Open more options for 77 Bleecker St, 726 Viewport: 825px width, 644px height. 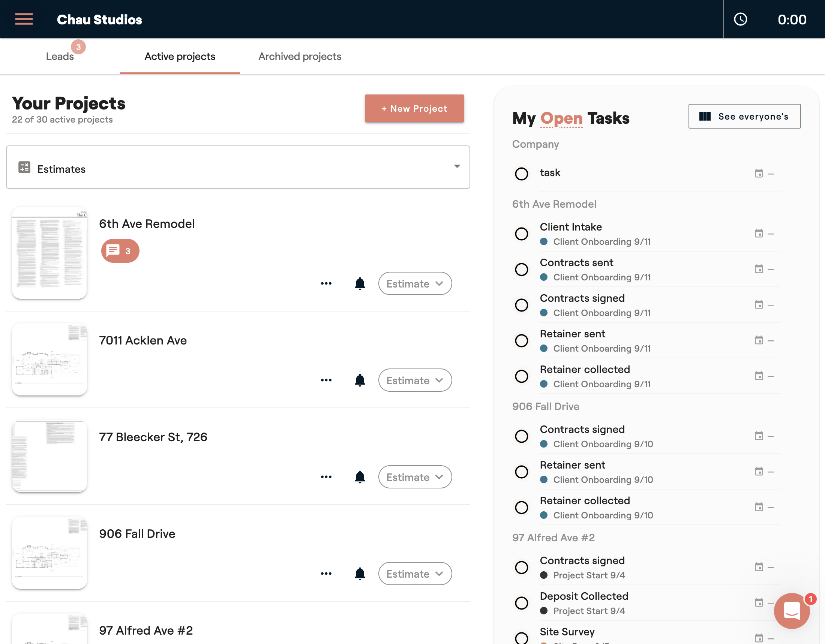(326, 477)
